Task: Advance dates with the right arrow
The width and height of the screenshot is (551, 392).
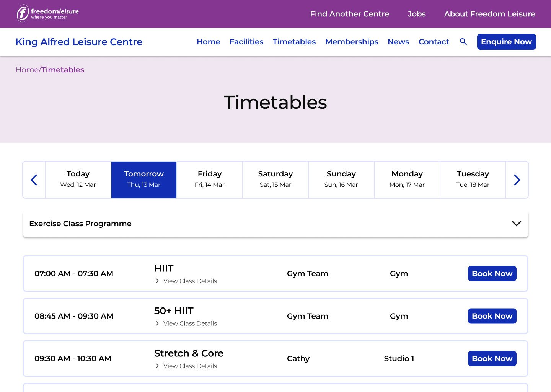Action: pos(517,180)
